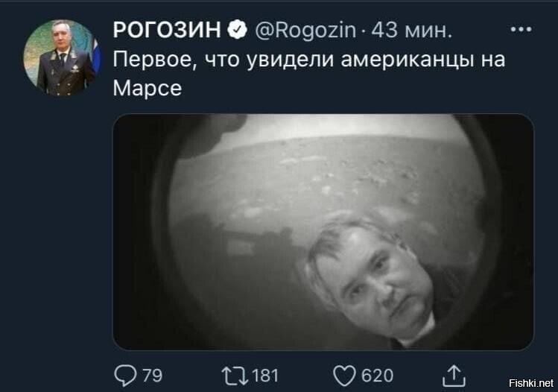Click the retweet count 181

coord(265,376)
